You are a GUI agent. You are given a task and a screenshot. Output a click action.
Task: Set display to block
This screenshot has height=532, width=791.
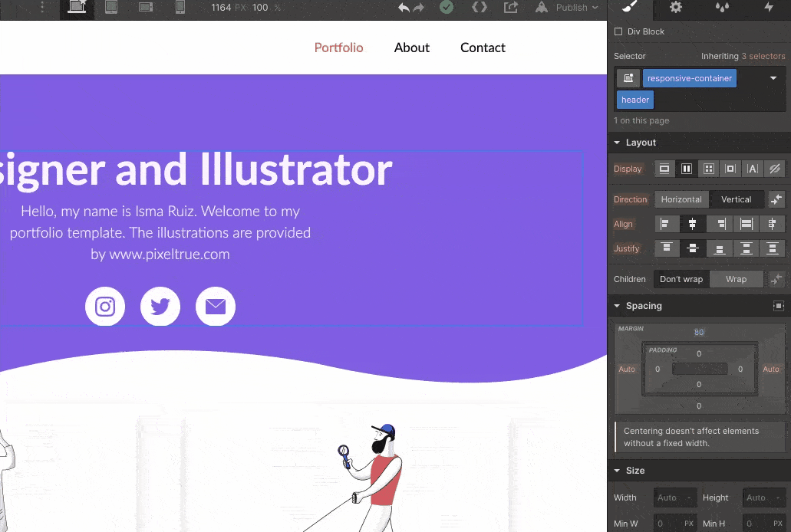[664, 169]
